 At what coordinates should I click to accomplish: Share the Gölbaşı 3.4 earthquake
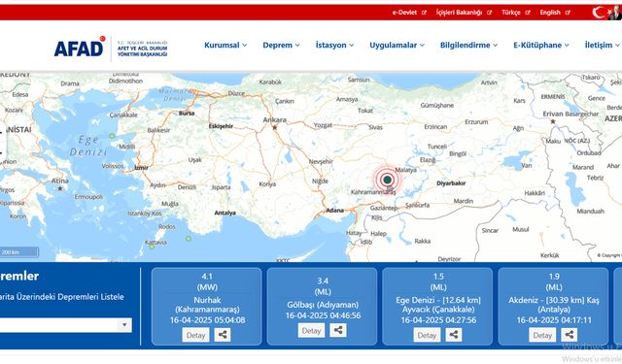[338, 330]
